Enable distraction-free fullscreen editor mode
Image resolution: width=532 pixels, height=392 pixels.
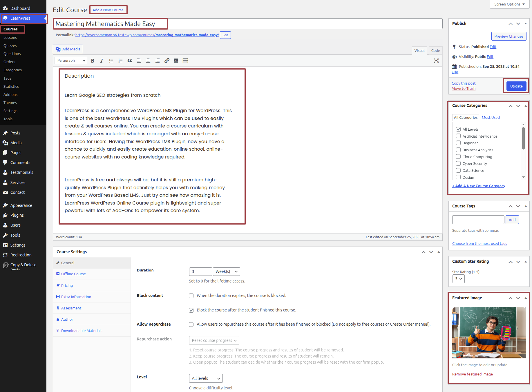436,61
